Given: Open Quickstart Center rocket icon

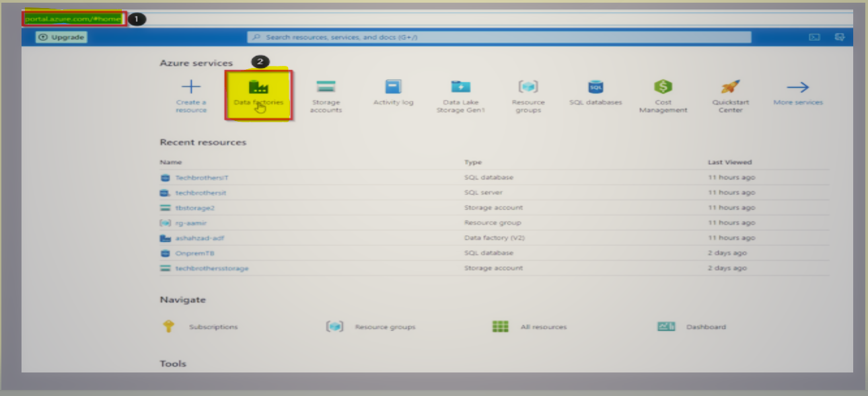Looking at the screenshot, I should point(730,87).
